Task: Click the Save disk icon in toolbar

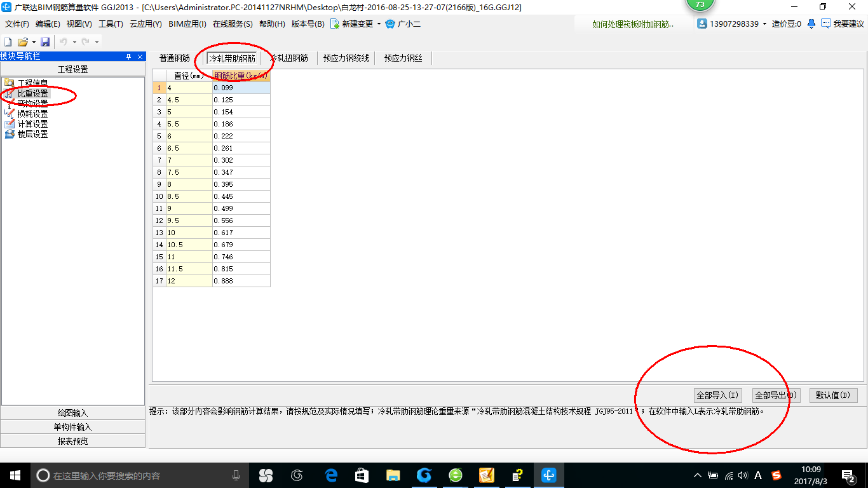Action: pyautogui.click(x=45, y=42)
